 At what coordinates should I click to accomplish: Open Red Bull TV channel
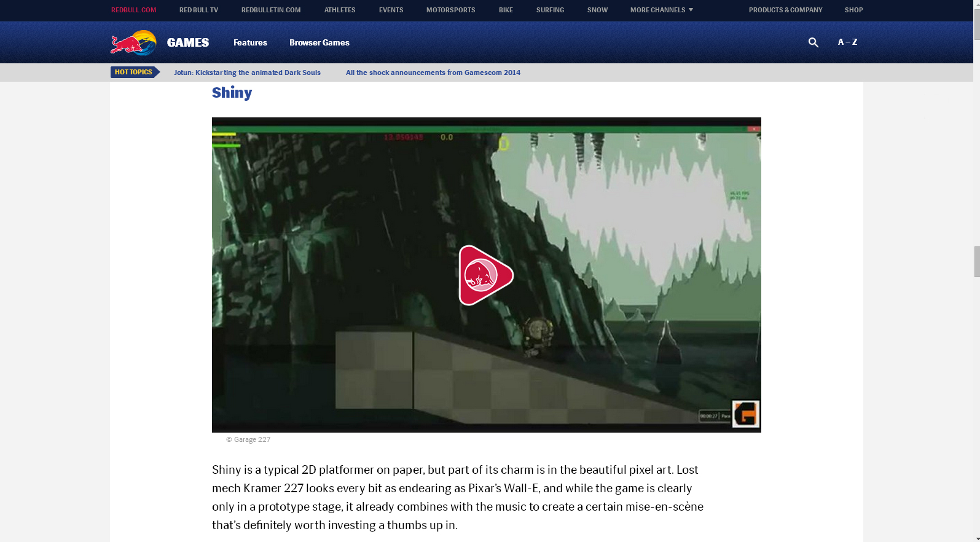pyautogui.click(x=198, y=10)
